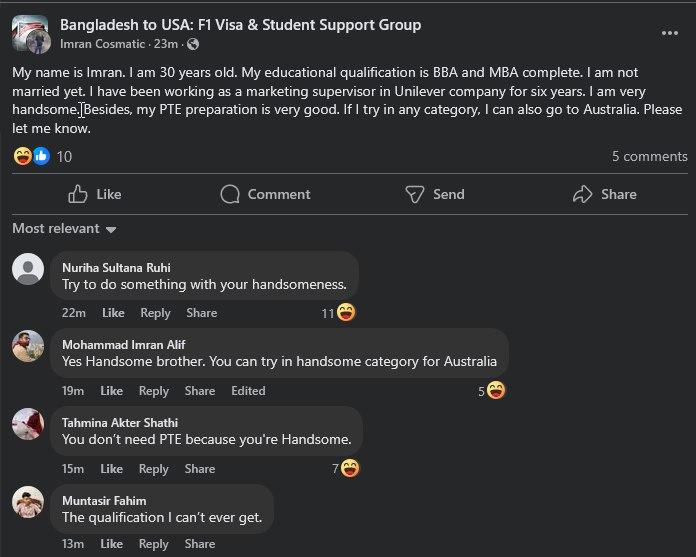Open Muntasir Fahim's profile picture
This screenshot has height=557, width=696.
click(28, 501)
